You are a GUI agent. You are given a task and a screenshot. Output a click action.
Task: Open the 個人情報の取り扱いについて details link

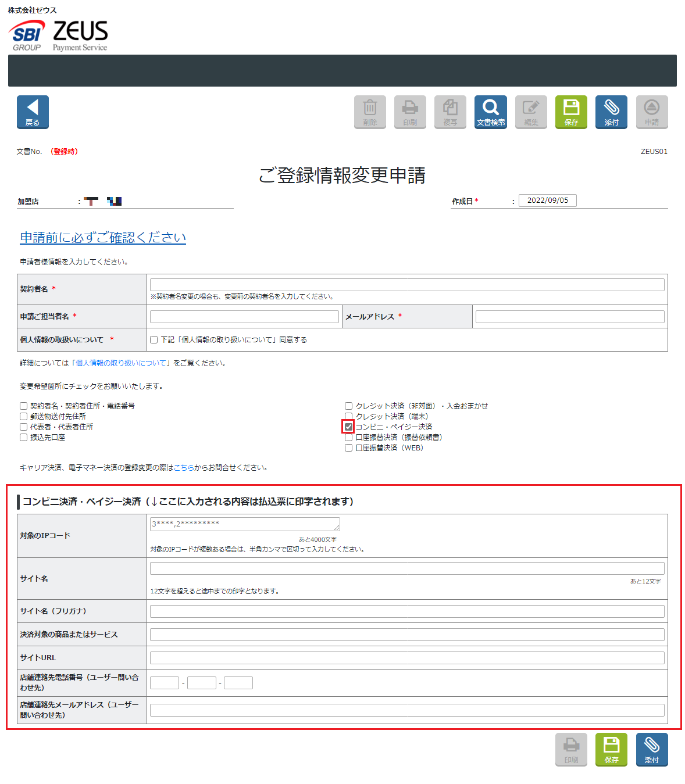click(121, 363)
